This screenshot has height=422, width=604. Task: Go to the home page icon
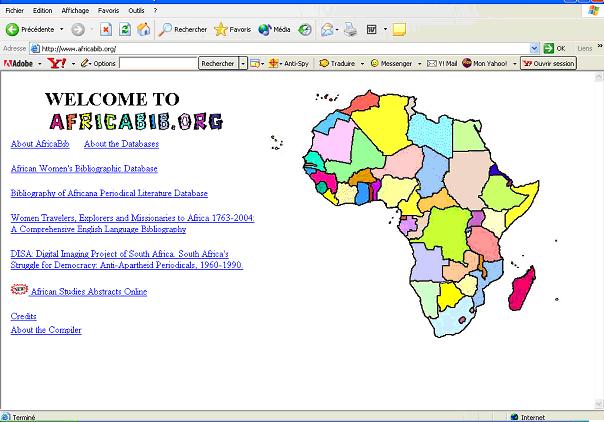pos(143,29)
